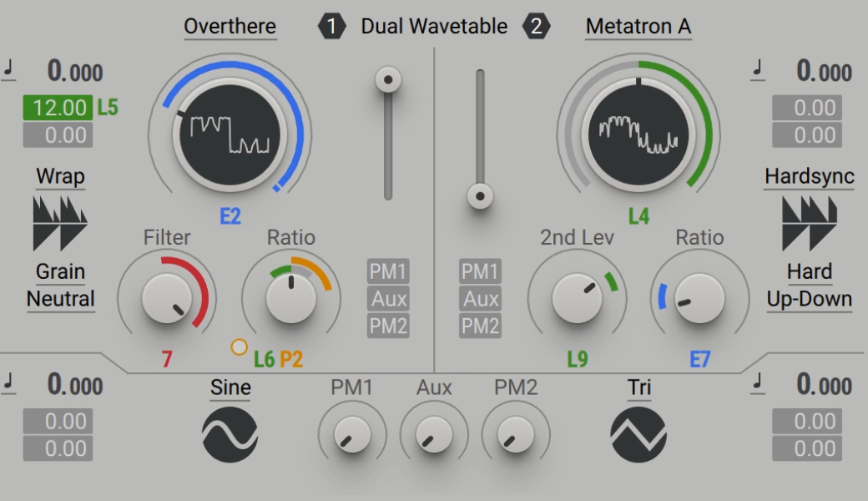Click the green 12.00 tuning field

[58, 108]
